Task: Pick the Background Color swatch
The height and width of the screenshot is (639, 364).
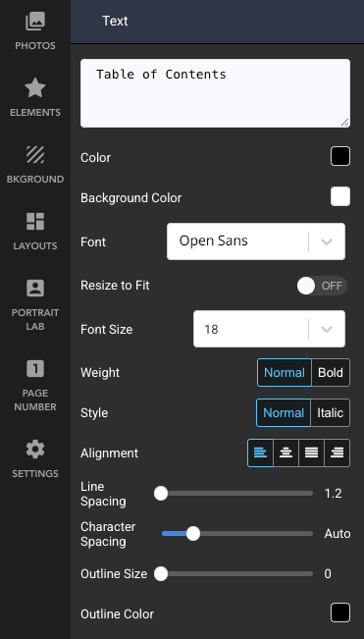Action: click(x=340, y=196)
